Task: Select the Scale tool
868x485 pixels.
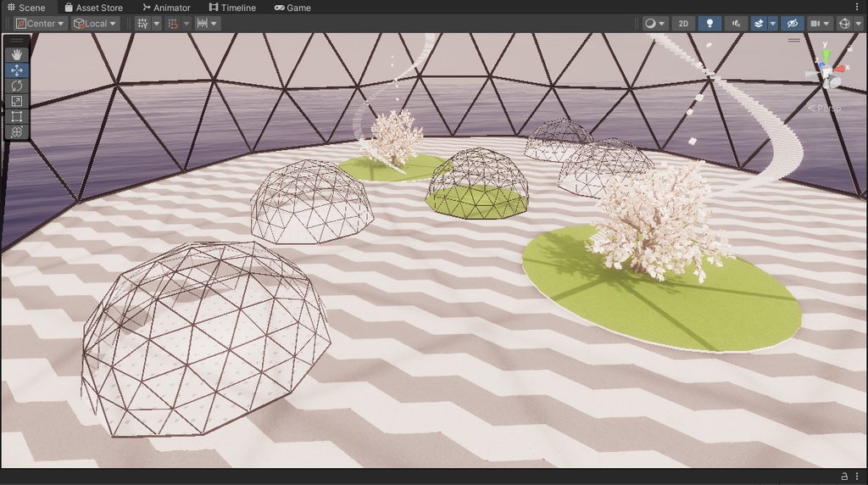Action: click(17, 101)
